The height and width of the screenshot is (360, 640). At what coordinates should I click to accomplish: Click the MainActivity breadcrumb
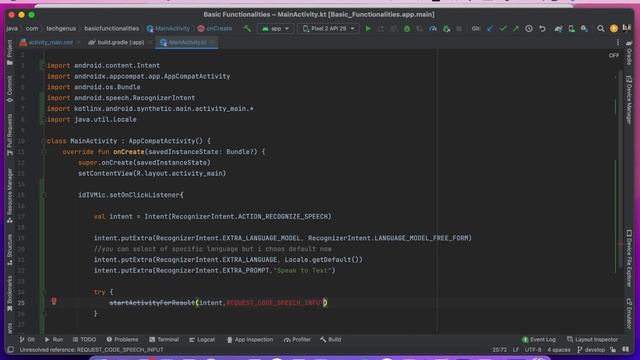point(168,29)
